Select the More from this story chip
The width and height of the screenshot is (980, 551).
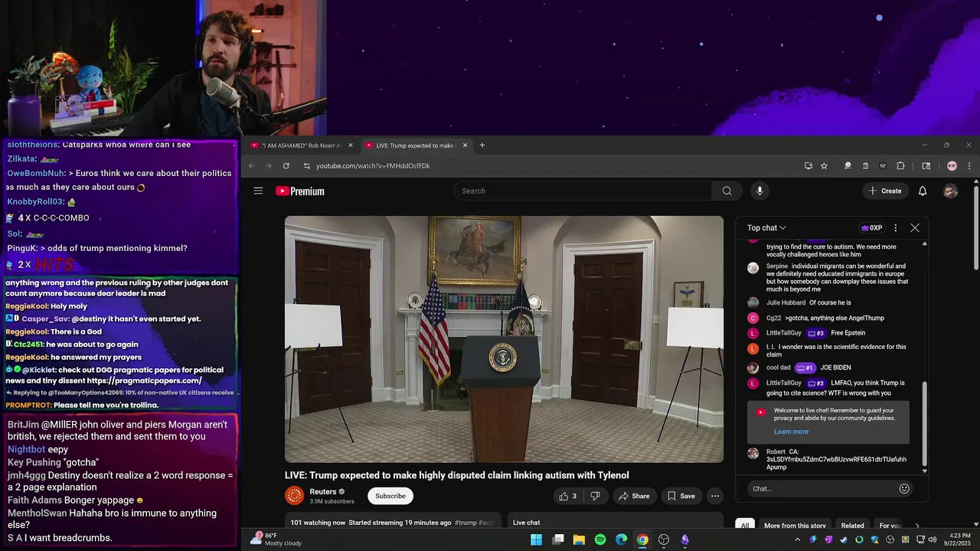795,526
